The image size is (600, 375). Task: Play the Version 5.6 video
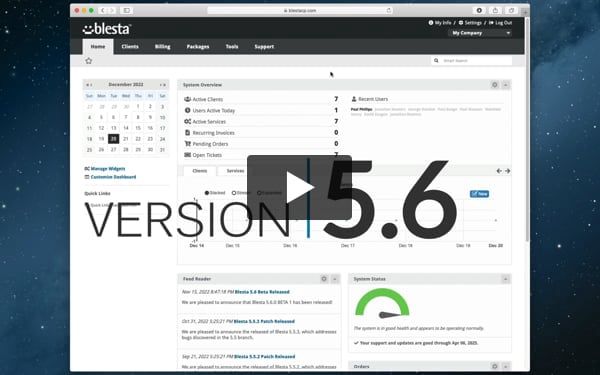(x=300, y=187)
